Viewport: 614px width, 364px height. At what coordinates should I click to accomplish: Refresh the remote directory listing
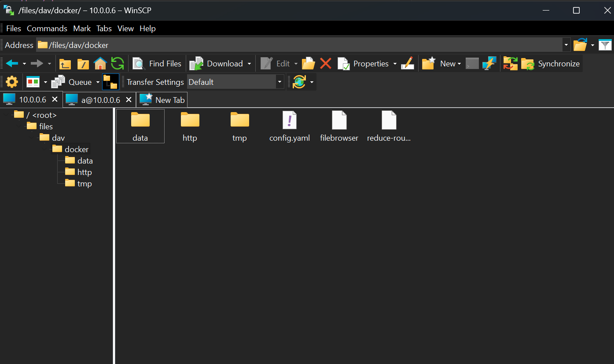coord(118,63)
